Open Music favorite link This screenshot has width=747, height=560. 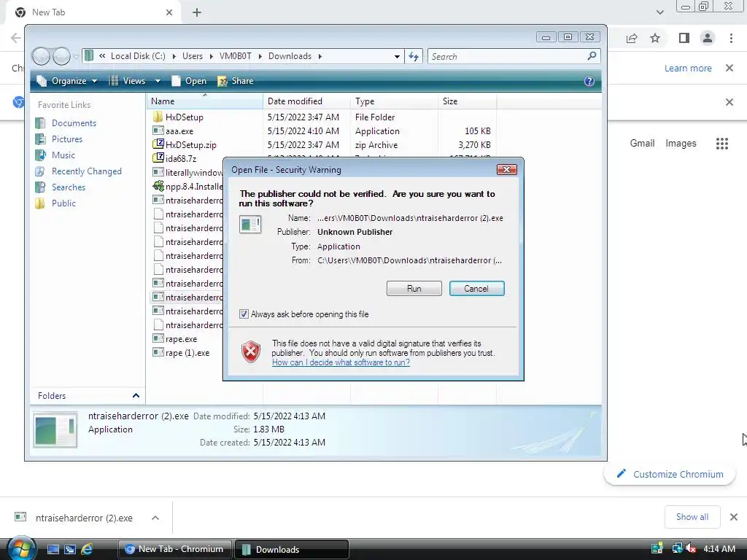(63, 155)
